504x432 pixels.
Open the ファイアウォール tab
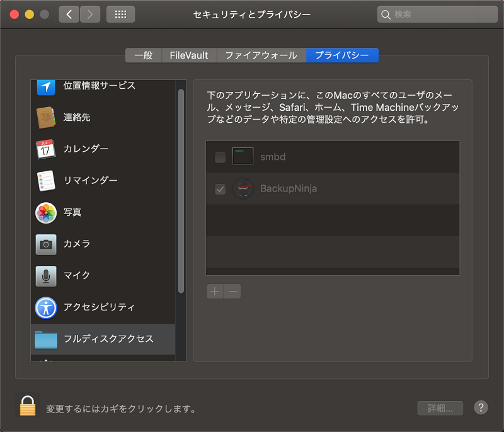(261, 55)
